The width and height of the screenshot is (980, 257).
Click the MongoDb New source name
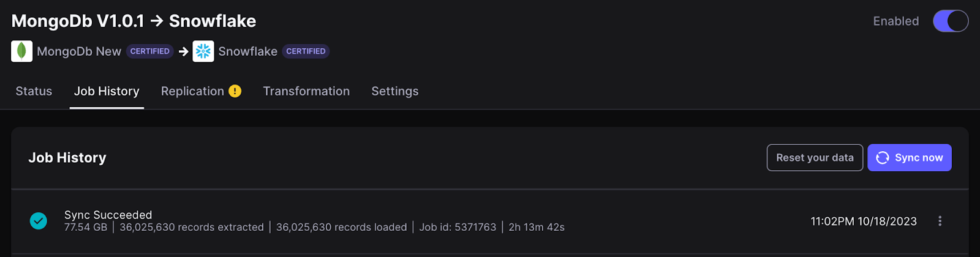coord(79,51)
